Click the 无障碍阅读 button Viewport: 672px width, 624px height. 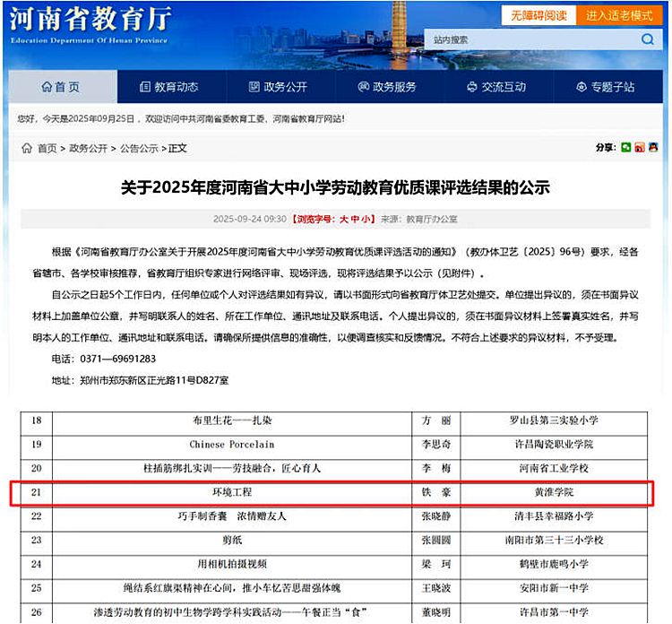coord(539,15)
